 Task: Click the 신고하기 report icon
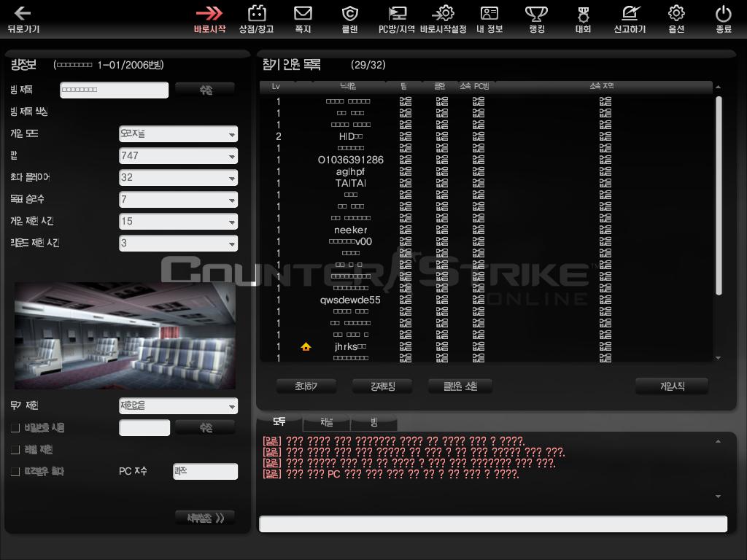coord(630,13)
